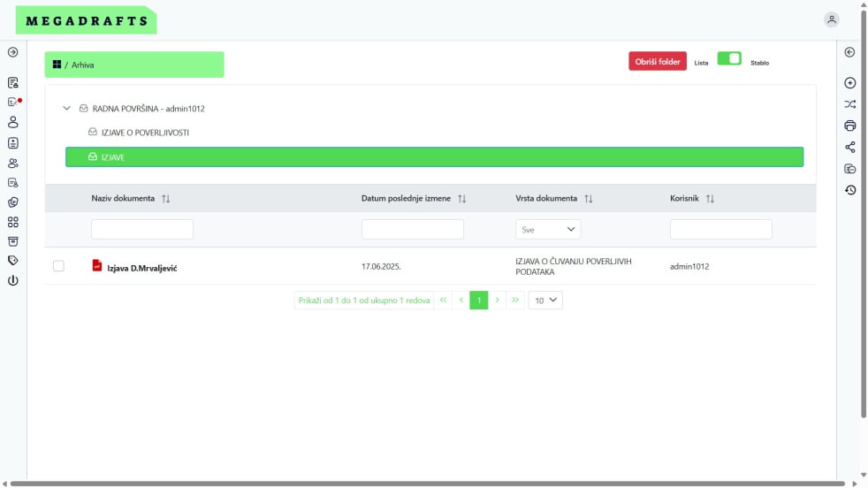Select the green IZJAVE folder row

click(434, 157)
